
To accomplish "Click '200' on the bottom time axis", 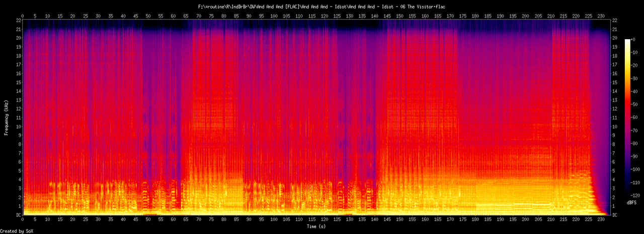I will click(x=525, y=219).
